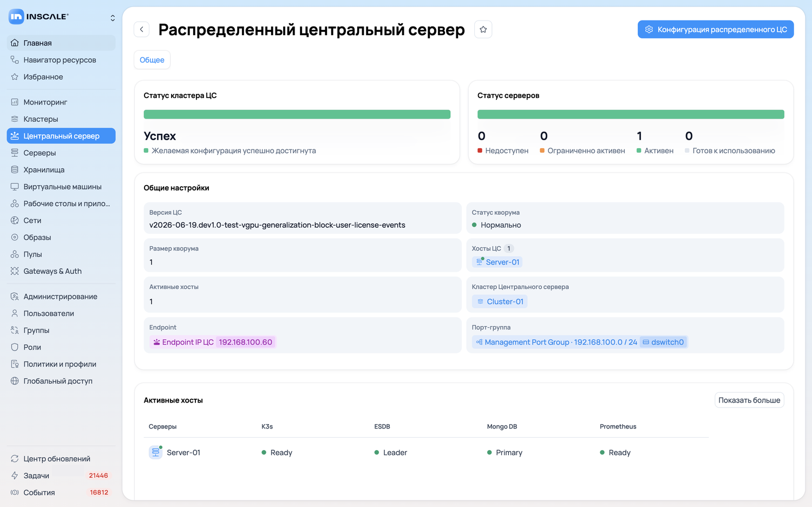Image resolution: width=812 pixels, height=507 pixels.
Task: Click the Показать больше button
Action: [749, 400]
